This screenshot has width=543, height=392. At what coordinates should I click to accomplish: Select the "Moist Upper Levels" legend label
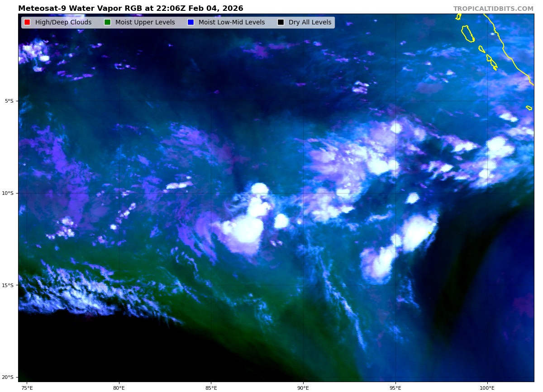point(145,23)
